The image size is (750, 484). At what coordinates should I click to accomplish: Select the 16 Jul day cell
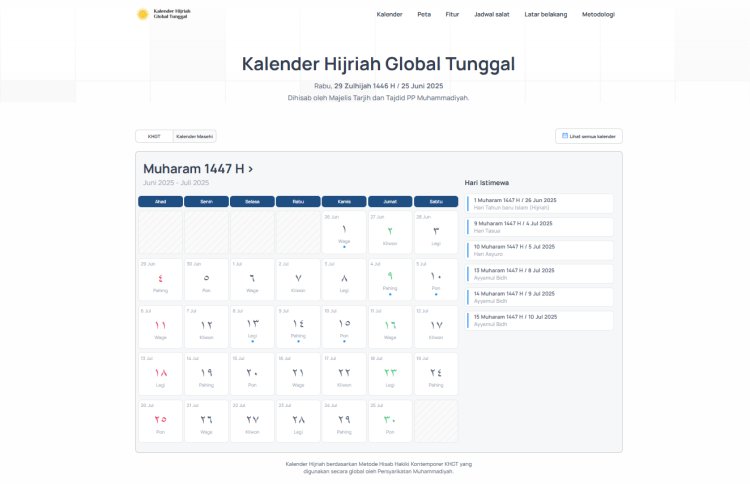(298, 374)
